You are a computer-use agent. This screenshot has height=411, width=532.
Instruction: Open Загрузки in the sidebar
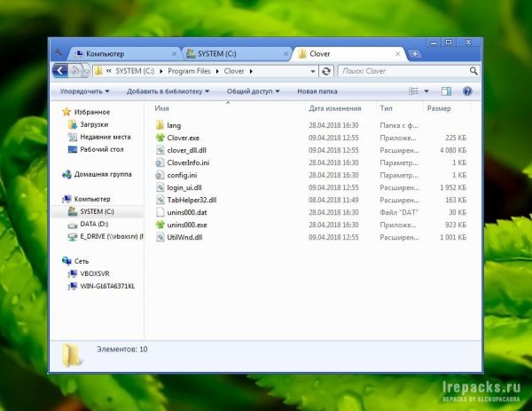94,124
